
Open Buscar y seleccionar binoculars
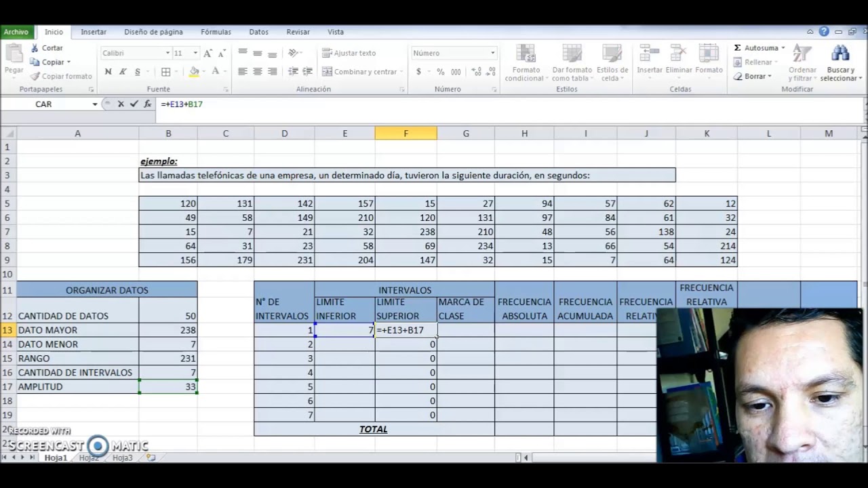pos(840,63)
